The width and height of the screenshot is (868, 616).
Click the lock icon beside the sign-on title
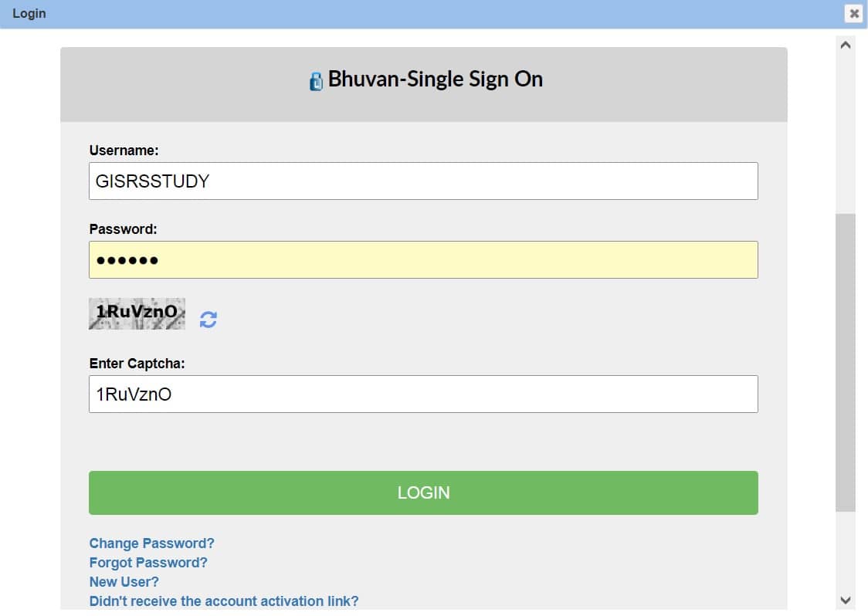point(315,80)
